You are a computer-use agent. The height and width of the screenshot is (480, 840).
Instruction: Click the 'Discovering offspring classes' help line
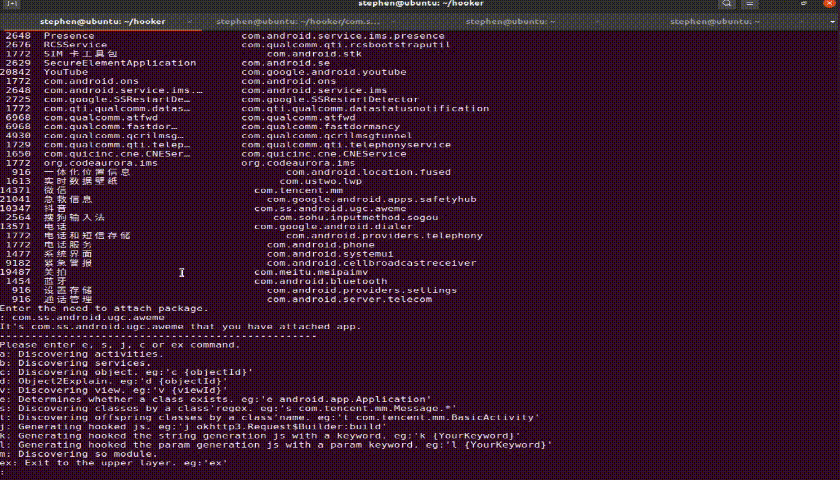(x=269, y=418)
